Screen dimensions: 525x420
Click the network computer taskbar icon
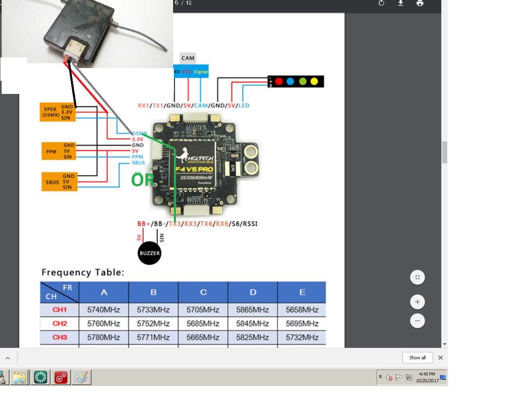point(3,377)
